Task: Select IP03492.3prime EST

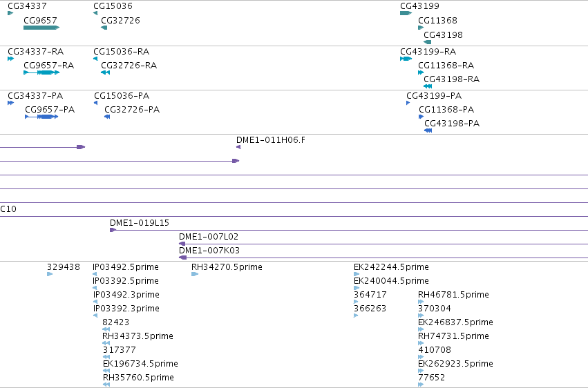Action: tap(126, 294)
